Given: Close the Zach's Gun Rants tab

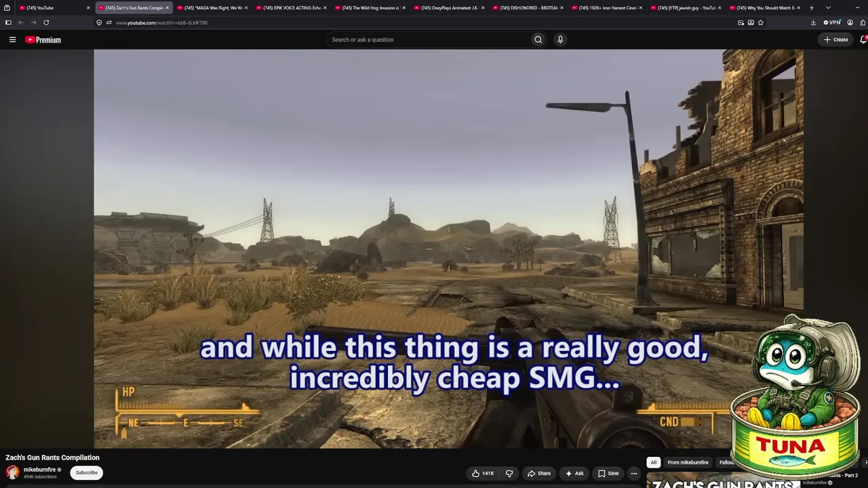Looking at the screenshot, I should tap(167, 7).
